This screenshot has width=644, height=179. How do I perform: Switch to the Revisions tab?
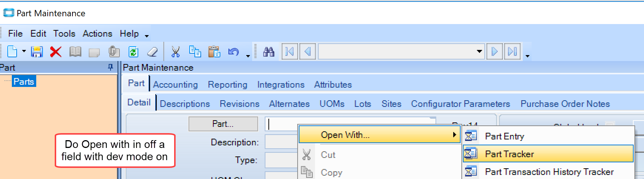(240, 104)
